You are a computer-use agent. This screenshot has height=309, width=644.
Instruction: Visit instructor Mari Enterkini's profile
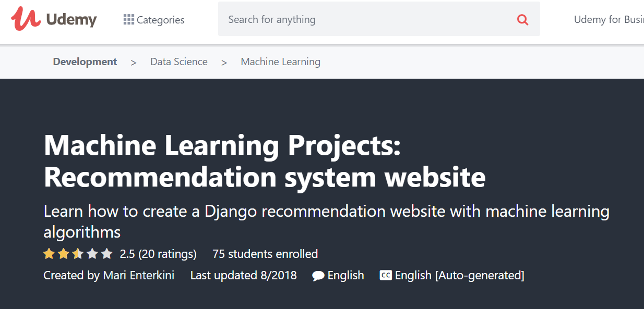tap(139, 275)
